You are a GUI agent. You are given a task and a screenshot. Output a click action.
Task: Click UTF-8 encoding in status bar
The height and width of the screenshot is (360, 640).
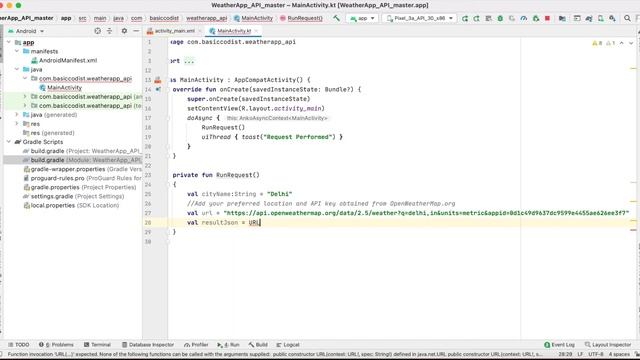(x=596, y=354)
